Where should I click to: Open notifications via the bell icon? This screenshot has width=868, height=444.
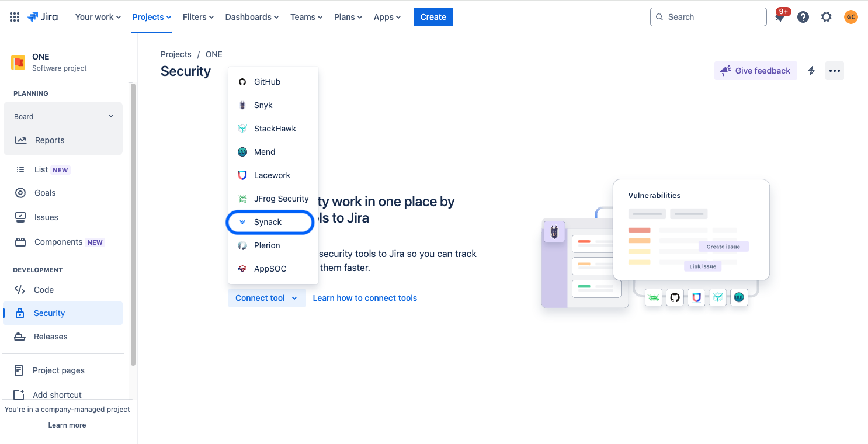779,16
